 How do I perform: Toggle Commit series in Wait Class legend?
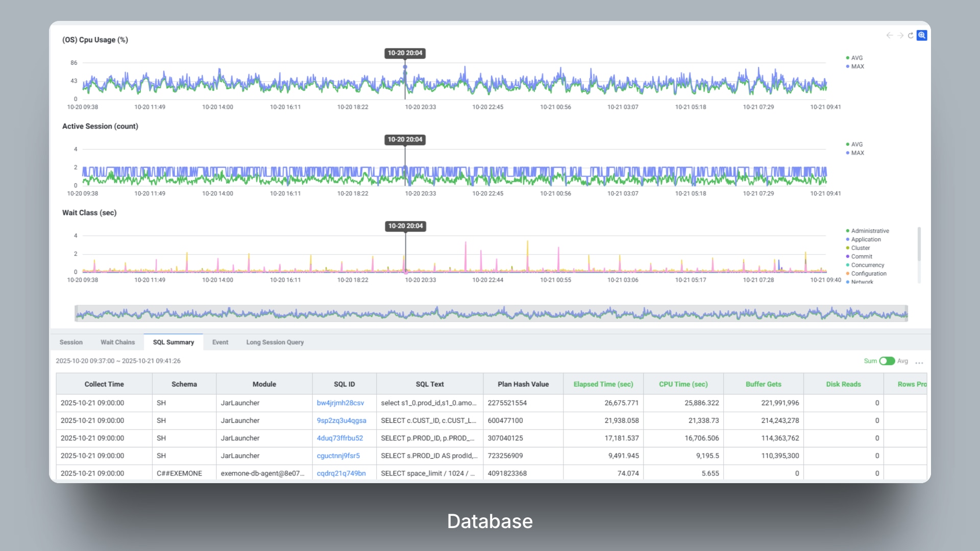862,257
